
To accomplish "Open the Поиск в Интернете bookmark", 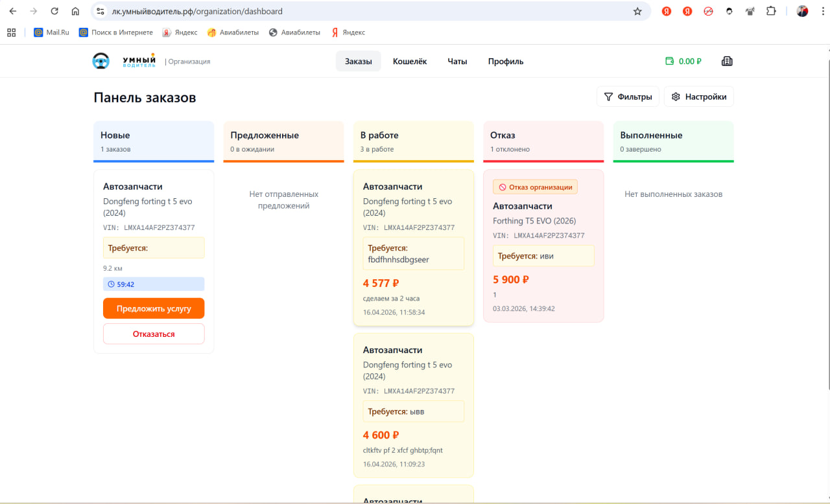I will tap(116, 32).
